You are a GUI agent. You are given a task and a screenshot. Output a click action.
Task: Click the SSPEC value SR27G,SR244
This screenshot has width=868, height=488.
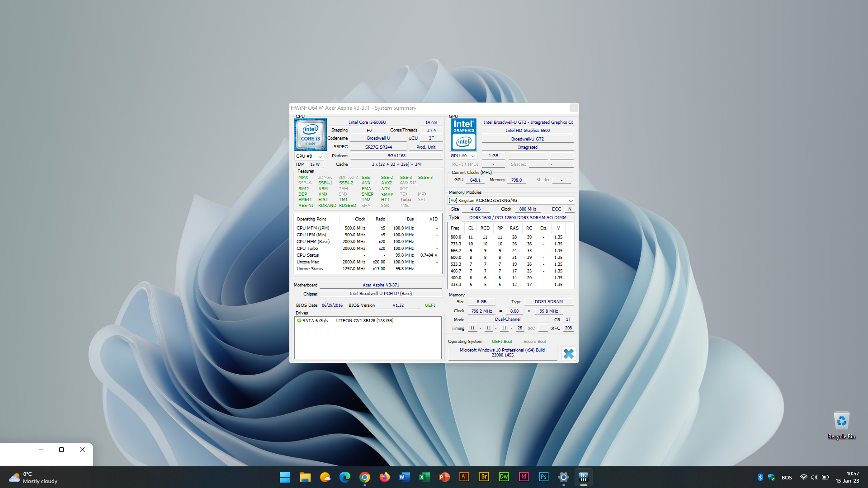tap(378, 147)
